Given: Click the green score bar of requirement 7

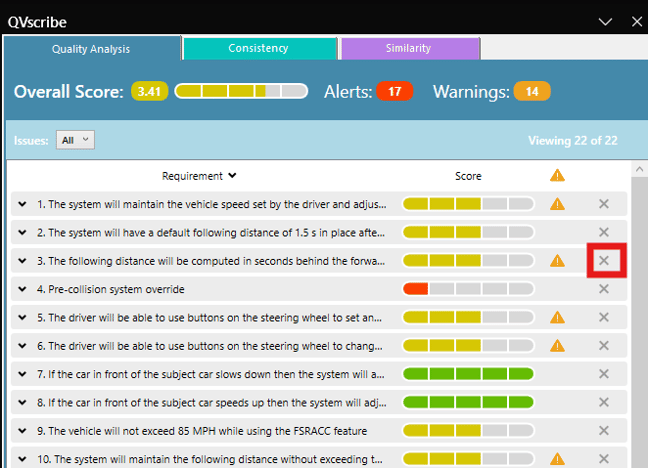Looking at the screenshot, I should (x=468, y=374).
